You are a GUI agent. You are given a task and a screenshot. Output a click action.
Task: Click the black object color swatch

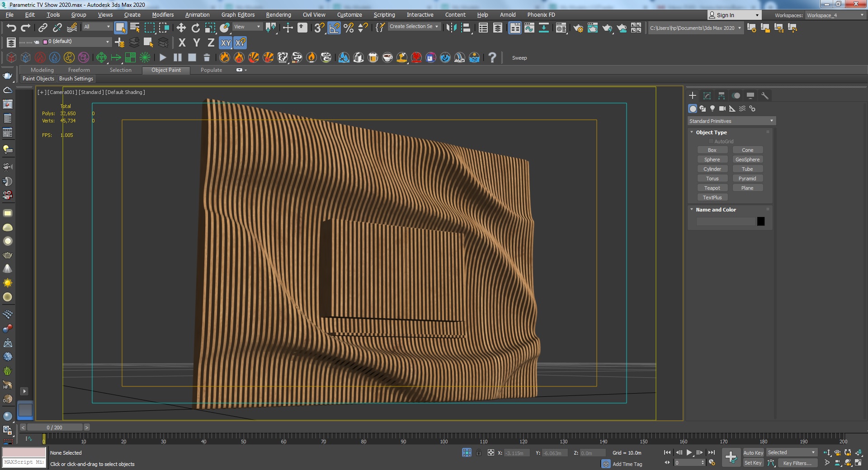click(761, 221)
